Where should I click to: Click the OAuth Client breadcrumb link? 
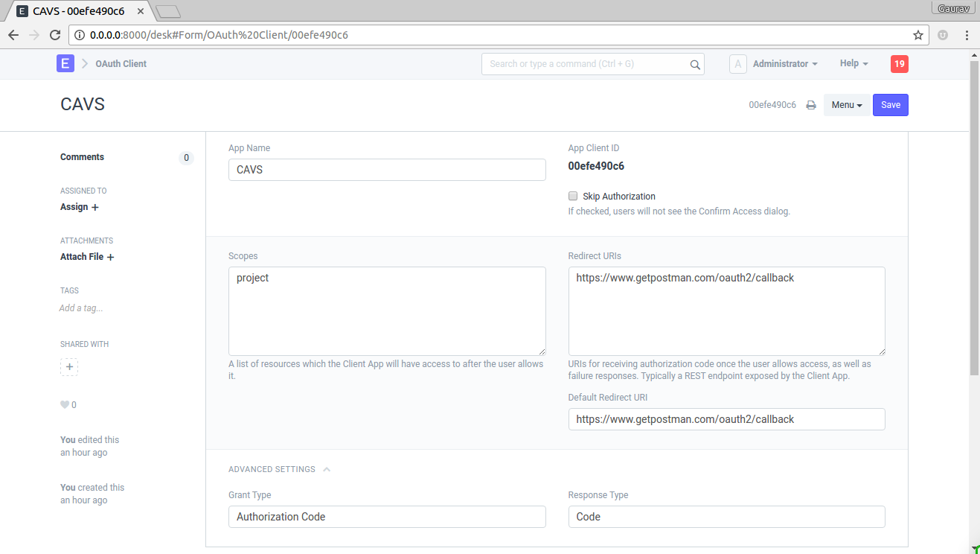pyautogui.click(x=121, y=64)
